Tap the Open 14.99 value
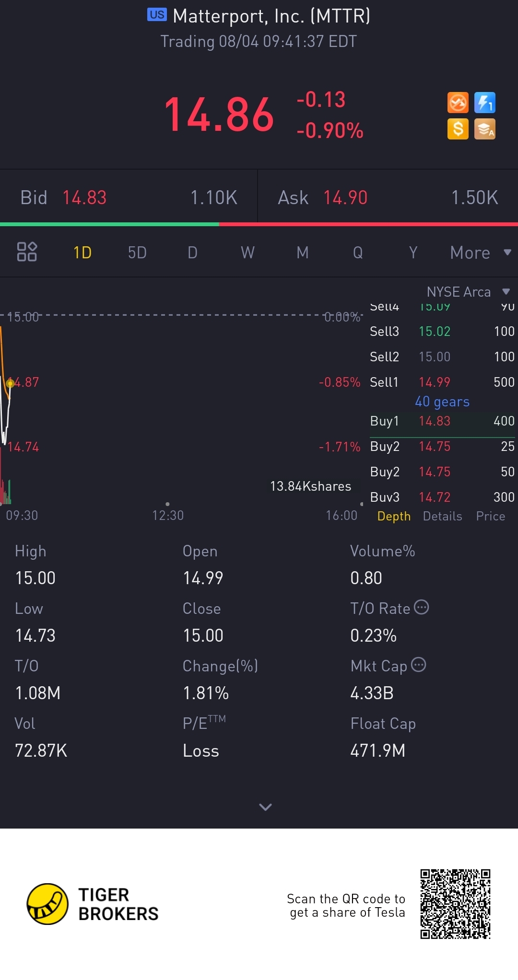 pos(203,578)
